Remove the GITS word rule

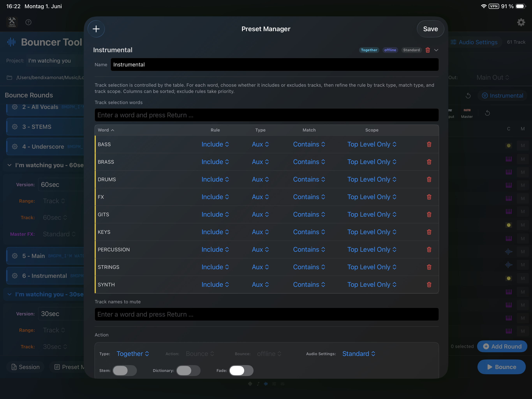point(429,215)
